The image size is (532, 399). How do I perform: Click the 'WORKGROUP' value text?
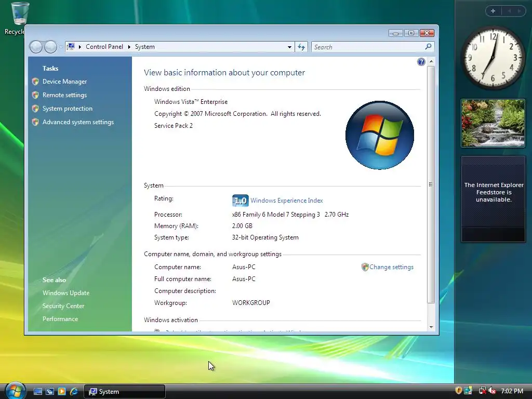point(251,303)
